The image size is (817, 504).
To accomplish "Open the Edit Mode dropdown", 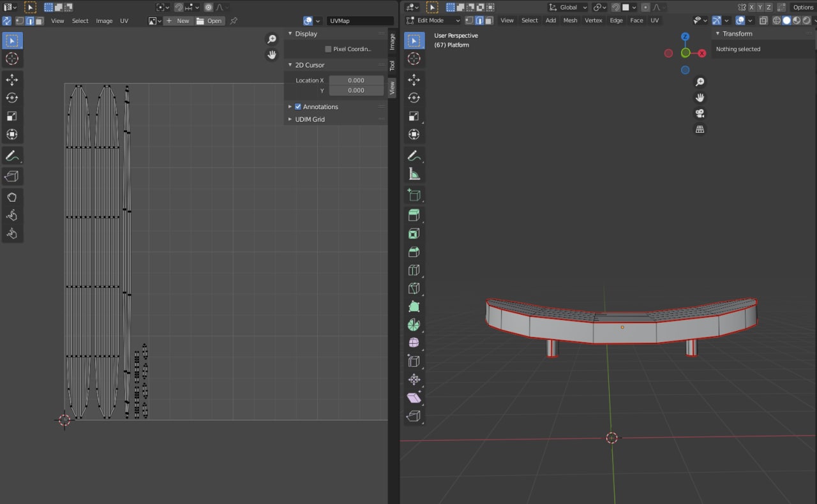I will coord(433,20).
